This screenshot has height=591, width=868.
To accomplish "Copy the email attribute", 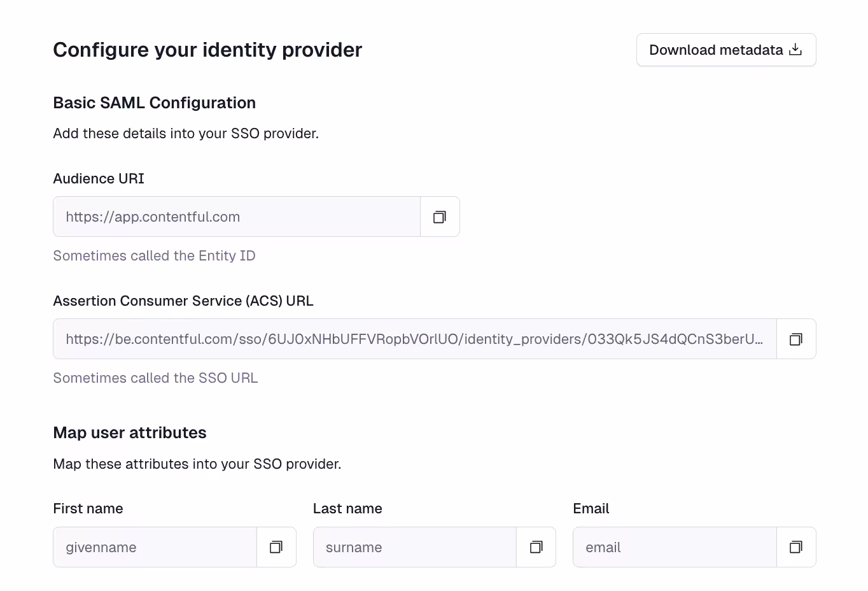I will point(796,547).
